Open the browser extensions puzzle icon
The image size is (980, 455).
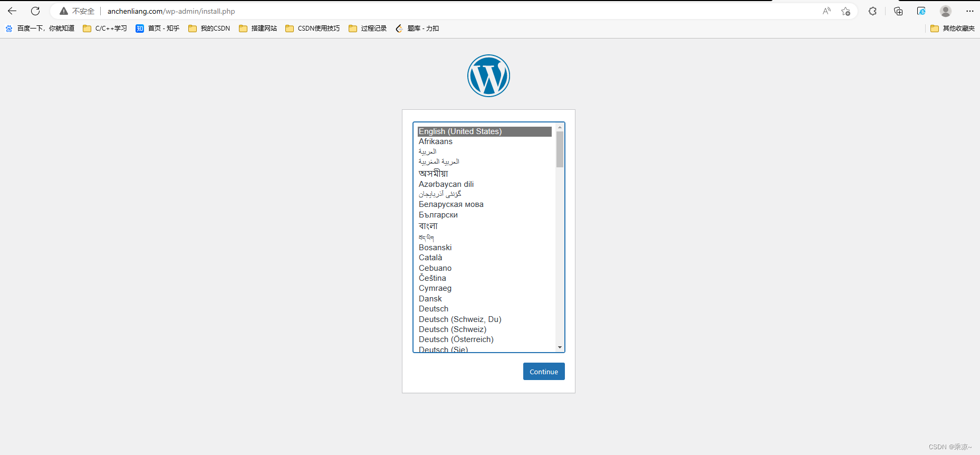pyautogui.click(x=872, y=11)
